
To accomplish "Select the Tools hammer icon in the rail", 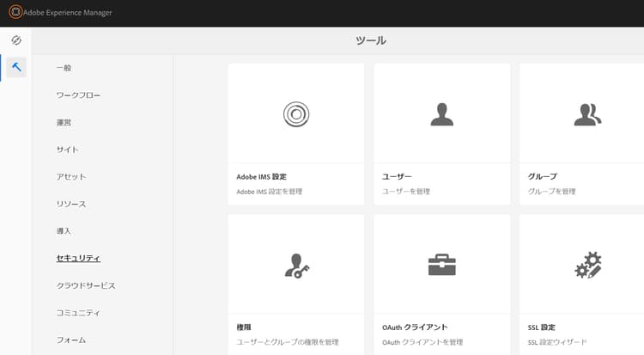I will [16, 67].
